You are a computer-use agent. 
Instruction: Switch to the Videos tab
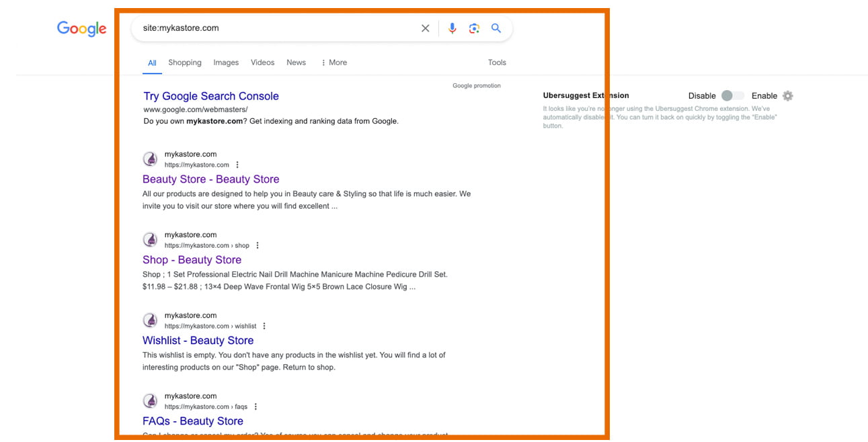pos(262,62)
